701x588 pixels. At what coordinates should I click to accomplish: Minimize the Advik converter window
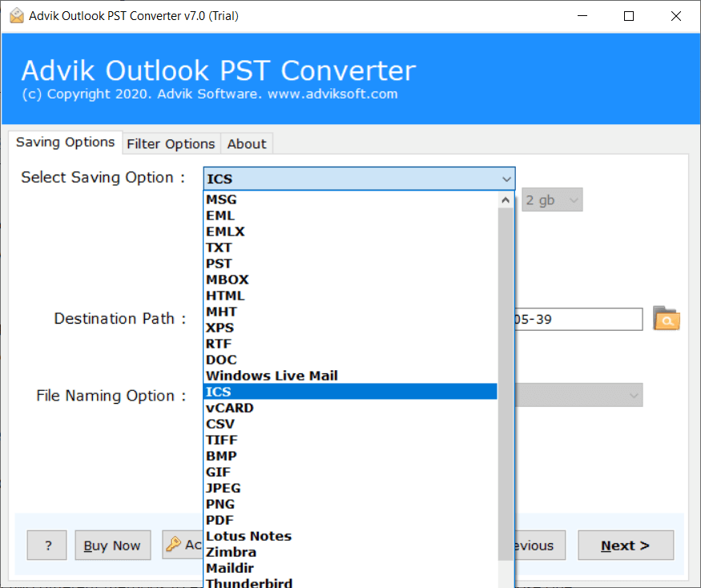pos(582,16)
